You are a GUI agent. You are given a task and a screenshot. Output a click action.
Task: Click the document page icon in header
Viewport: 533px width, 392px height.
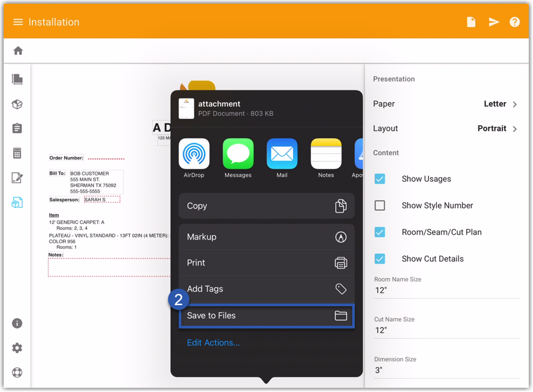471,22
